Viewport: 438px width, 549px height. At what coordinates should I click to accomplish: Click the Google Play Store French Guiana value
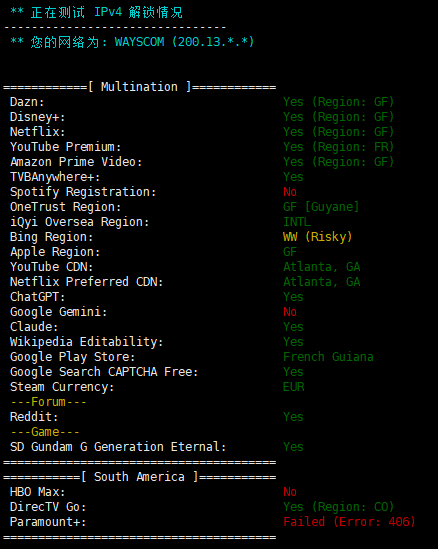coord(328,357)
